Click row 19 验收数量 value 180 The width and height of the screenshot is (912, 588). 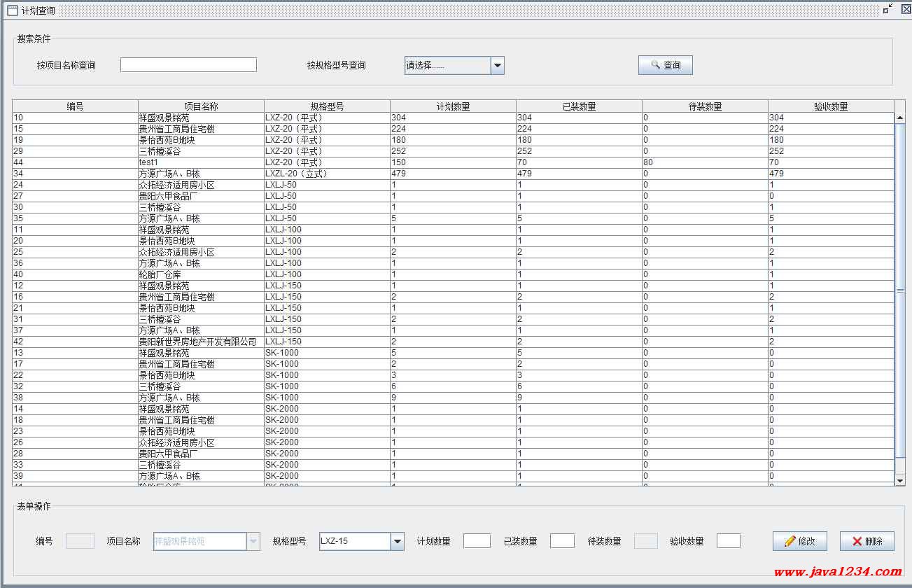coord(832,140)
